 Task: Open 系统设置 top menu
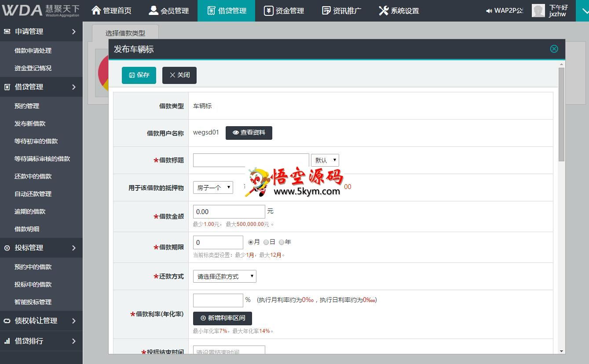point(399,11)
